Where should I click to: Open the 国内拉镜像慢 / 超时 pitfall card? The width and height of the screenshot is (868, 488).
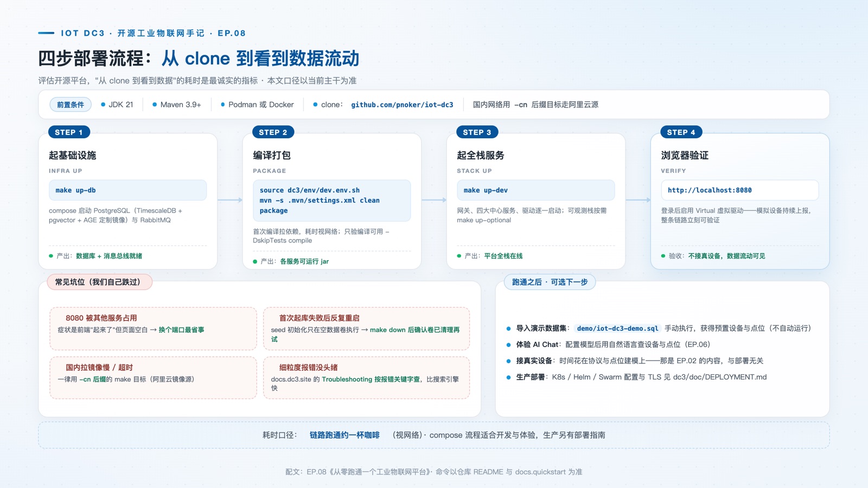(153, 377)
